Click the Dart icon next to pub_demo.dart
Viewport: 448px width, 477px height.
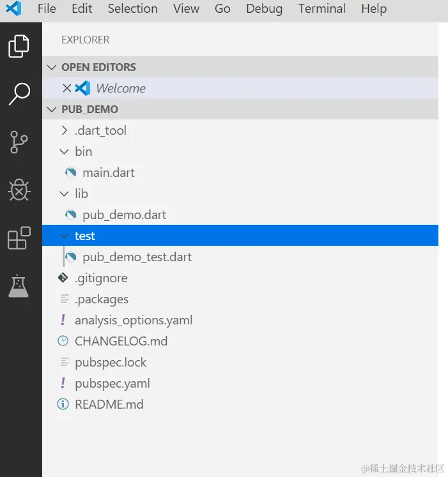point(71,215)
